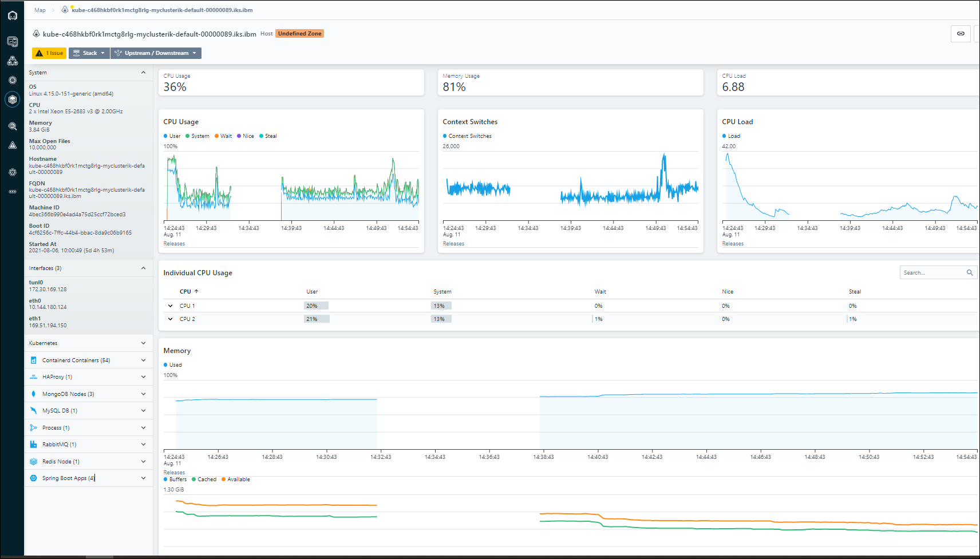Open Analytics magnifier sidebar icon
The image size is (980, 559).
(12, 126)
